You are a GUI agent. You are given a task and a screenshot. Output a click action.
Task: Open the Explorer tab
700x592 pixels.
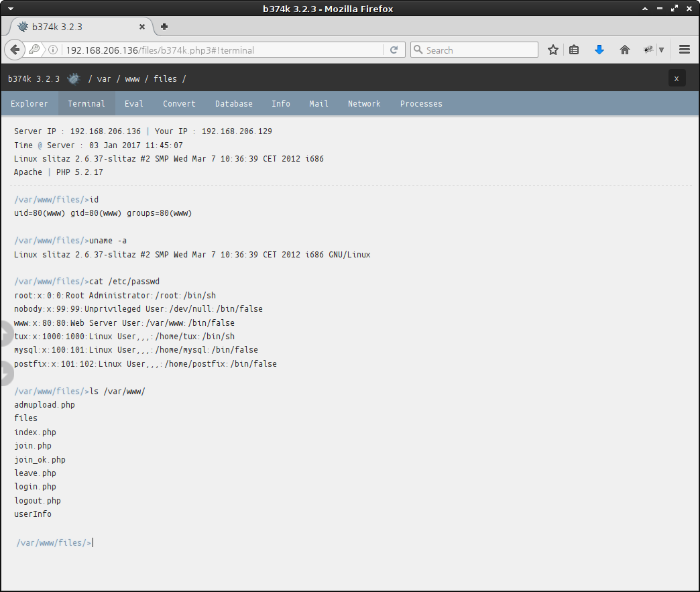tap(30, 103)
